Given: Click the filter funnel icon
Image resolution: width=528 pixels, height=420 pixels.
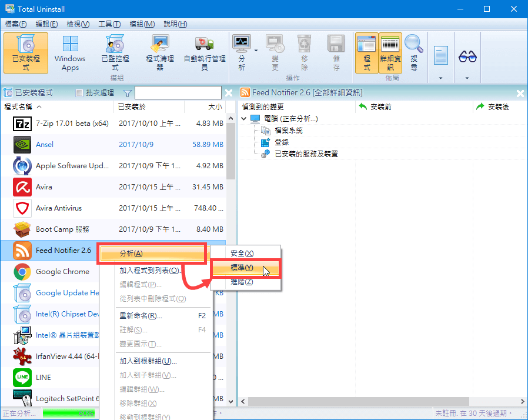Looking at the screenshot, I should pyautogui.click(x=128, y=93).
